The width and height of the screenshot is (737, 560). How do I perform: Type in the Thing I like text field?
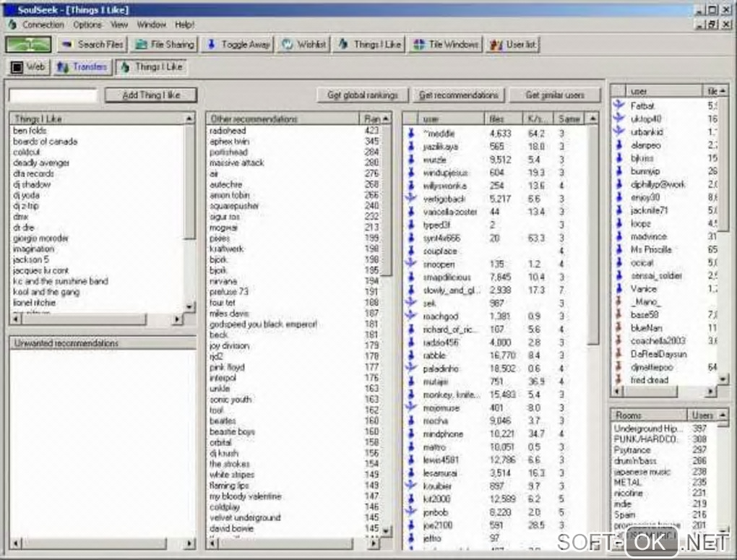[x=53, y=95]
